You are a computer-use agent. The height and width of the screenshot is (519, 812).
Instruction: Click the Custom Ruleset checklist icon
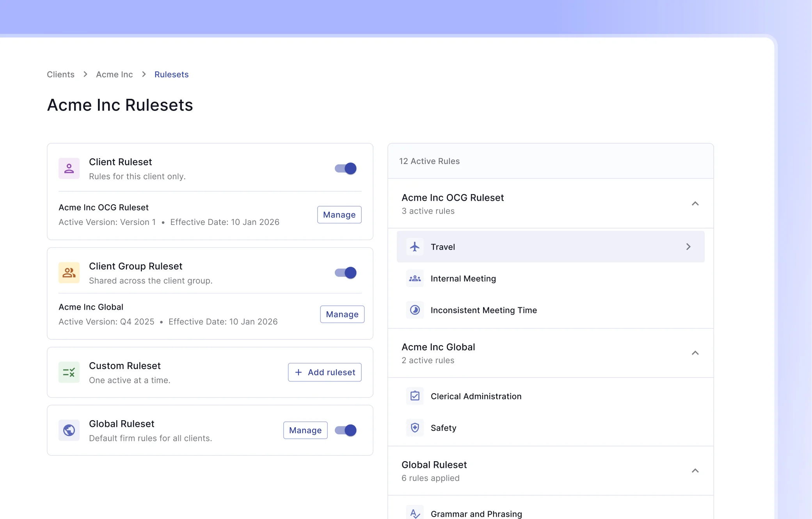69,372
